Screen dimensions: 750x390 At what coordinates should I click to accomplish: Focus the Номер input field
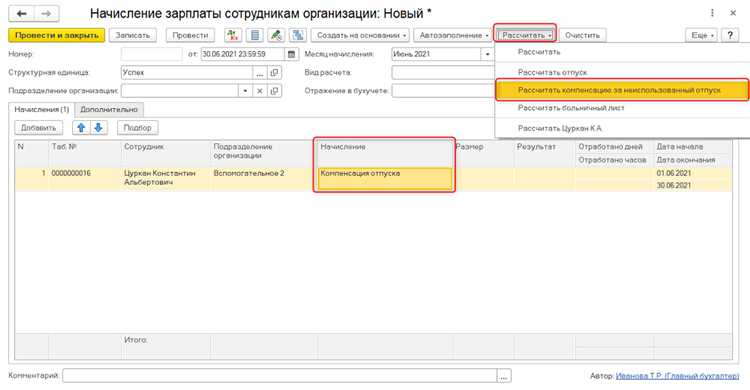[x=152, y=54]
